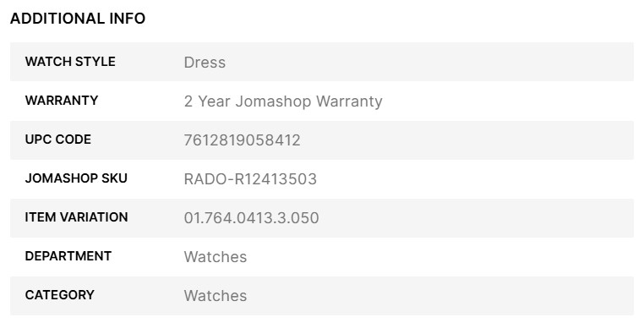Click the ADDITIONAL INFO heading
Viewport: 644px width, 323px height.
coord(78,19)
